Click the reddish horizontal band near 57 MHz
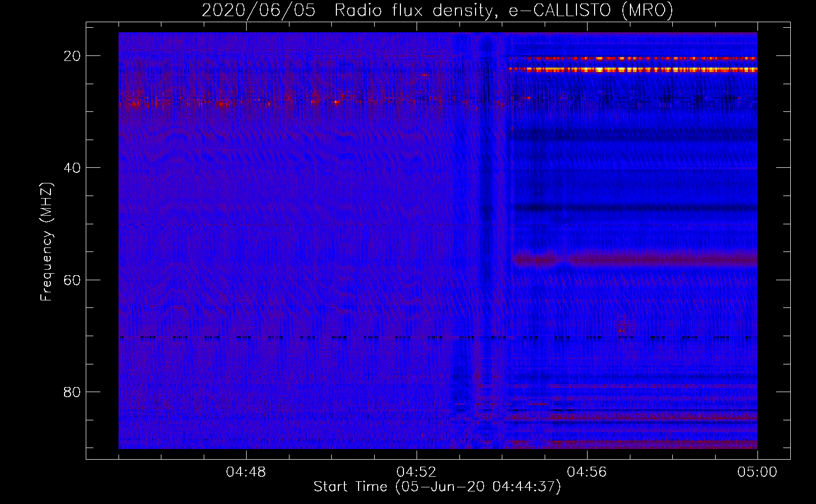 [x=634, y=260]
